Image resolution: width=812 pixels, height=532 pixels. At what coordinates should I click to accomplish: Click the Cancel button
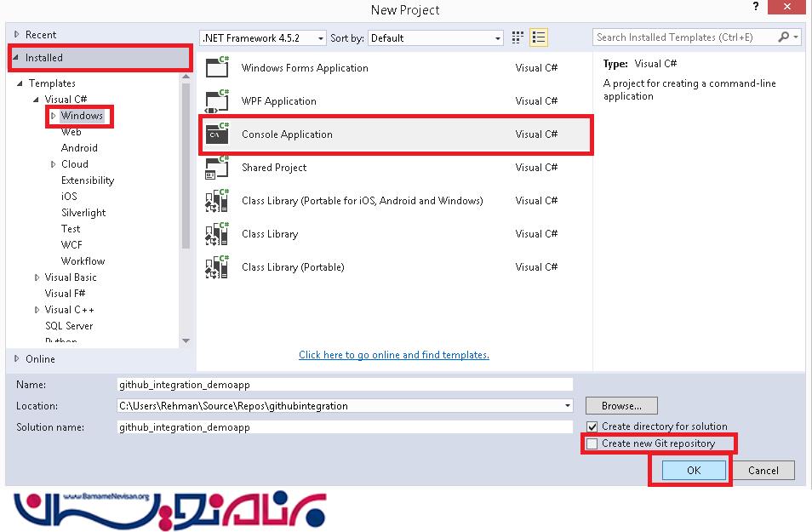763,471
